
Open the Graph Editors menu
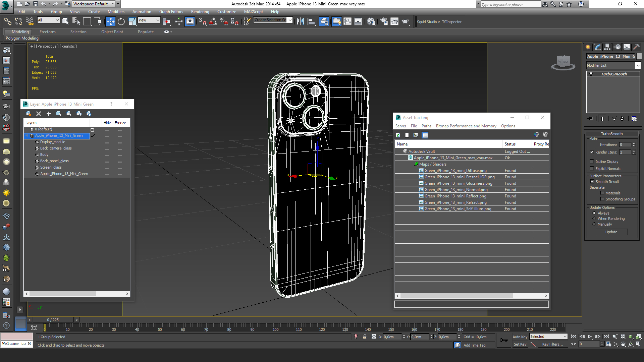pos(171,12)
